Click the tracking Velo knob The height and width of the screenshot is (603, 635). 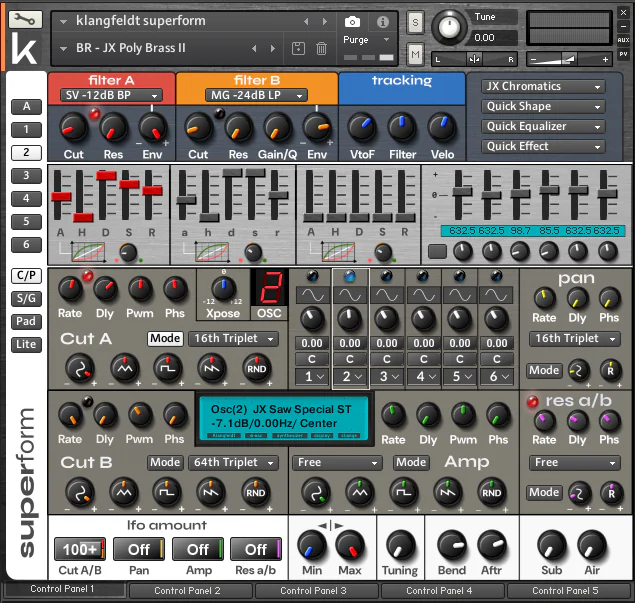pyautogui.click(x=442, y=127)
